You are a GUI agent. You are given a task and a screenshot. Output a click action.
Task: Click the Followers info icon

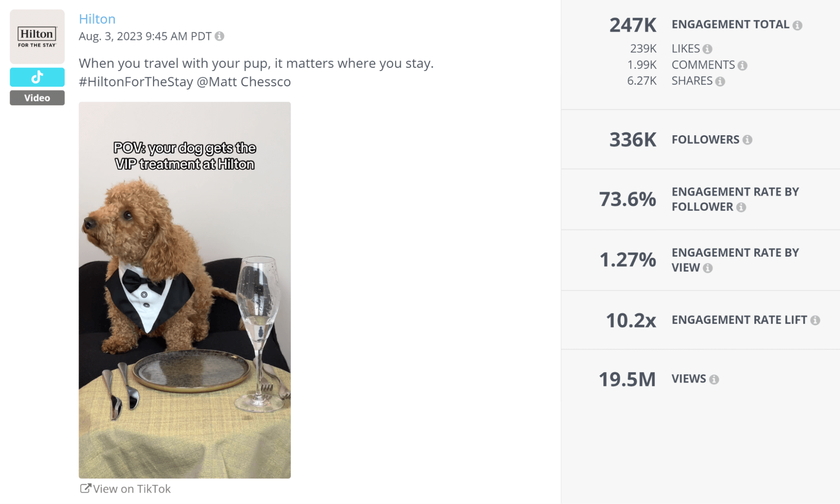point(748,139)
